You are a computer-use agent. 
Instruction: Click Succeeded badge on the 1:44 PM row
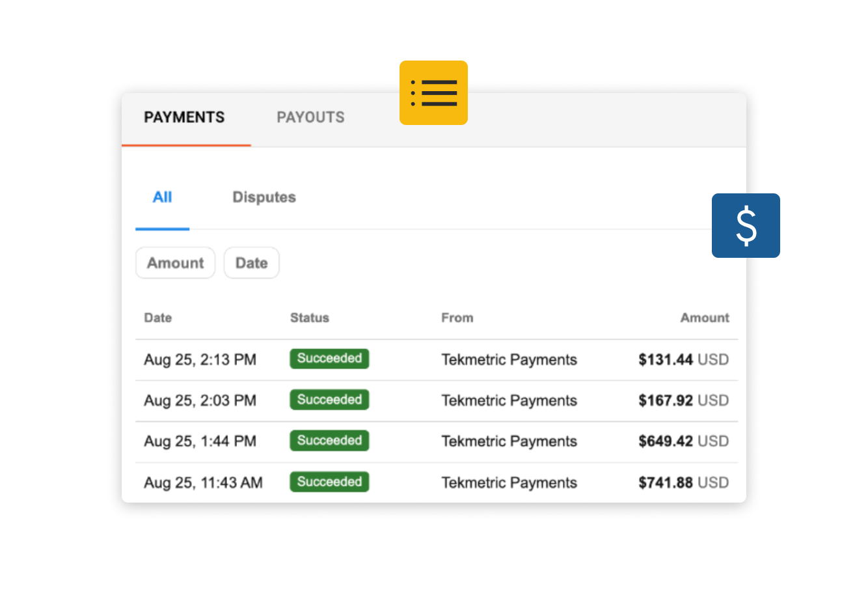329,441
